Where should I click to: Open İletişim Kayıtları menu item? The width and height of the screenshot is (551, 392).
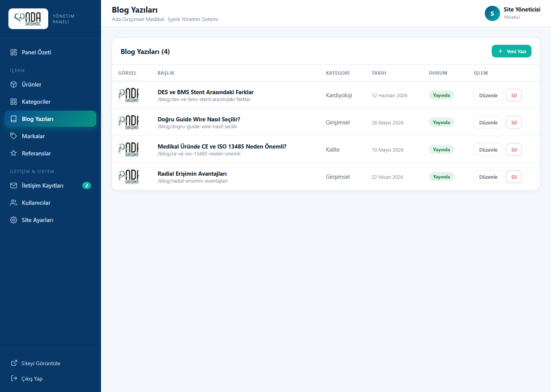[51, 185]
